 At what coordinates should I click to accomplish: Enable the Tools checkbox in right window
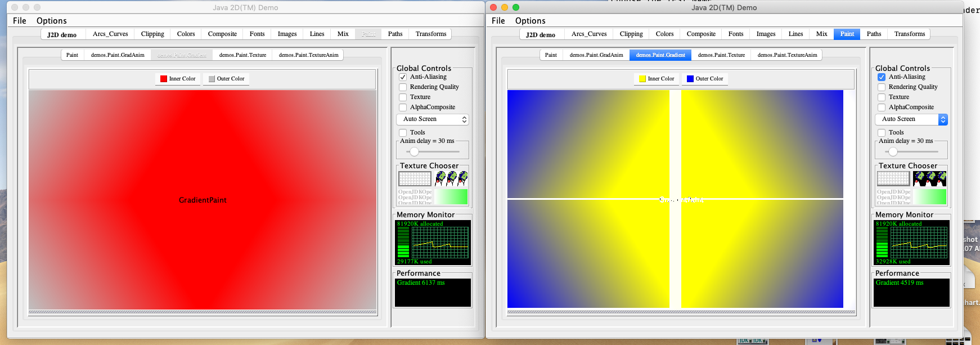pos(882,133)
